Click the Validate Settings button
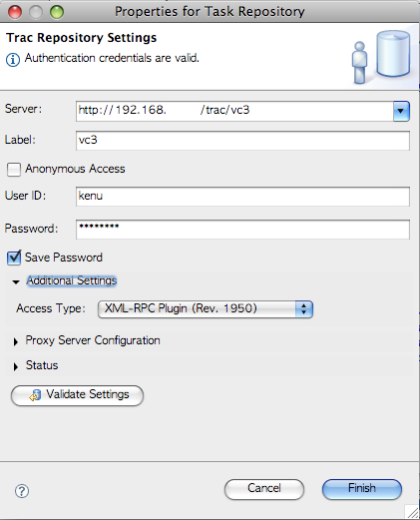Viewport: 420px width, 520px height. click(x=77, y=395)
